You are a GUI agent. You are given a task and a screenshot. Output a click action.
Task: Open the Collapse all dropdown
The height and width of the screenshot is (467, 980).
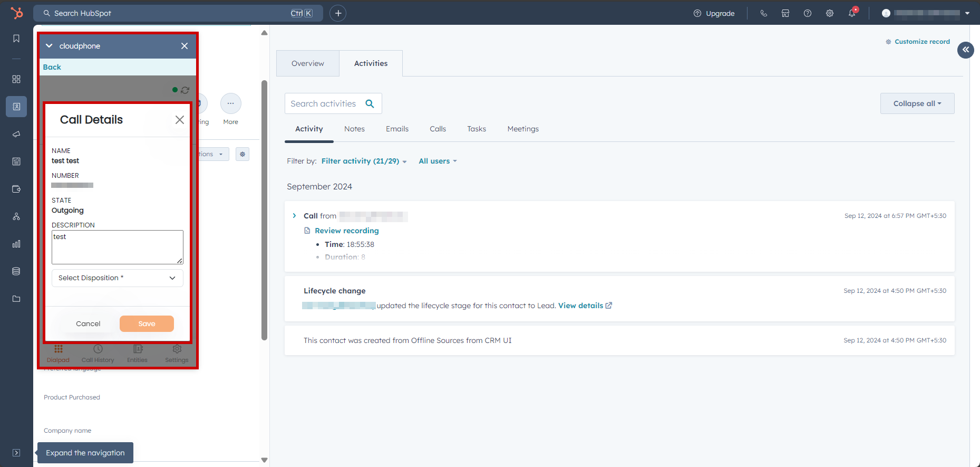(917, 103)
